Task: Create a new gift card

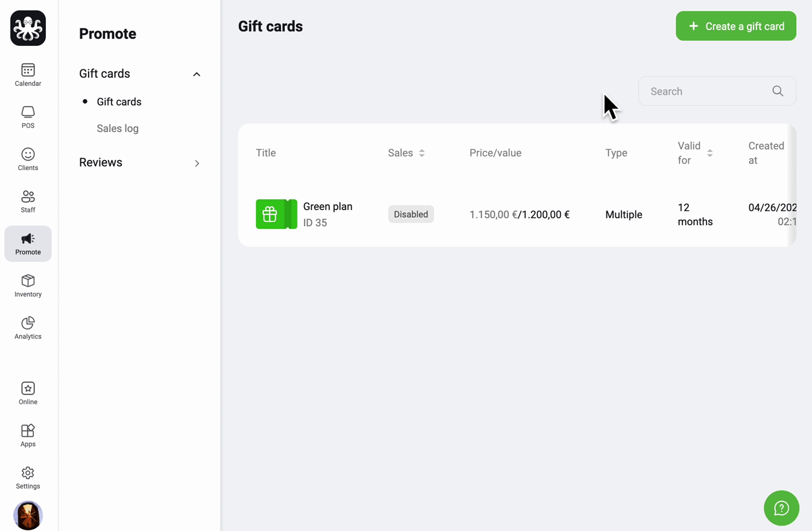Action: pos(736,26)
